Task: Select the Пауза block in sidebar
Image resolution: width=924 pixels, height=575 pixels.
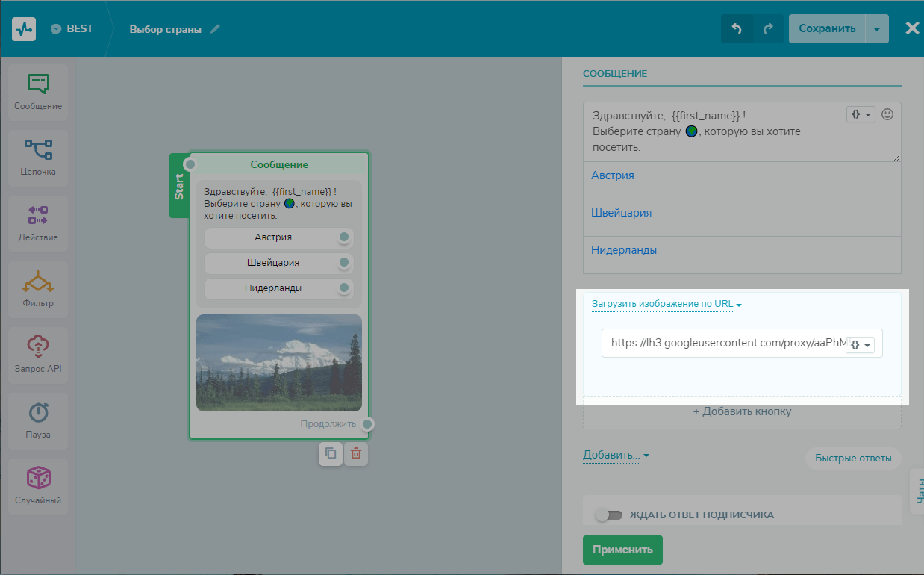Action: (38, 420)
